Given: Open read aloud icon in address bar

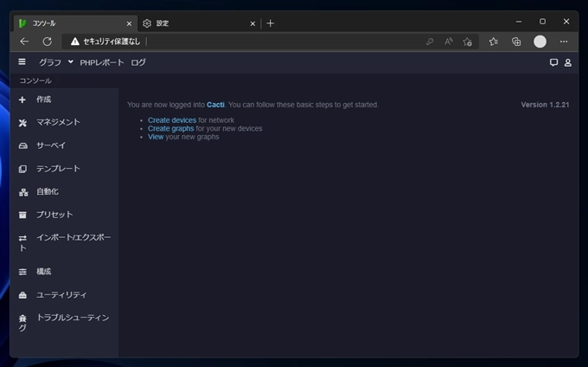Looking at the screenshot, I should tap(449, 42).
